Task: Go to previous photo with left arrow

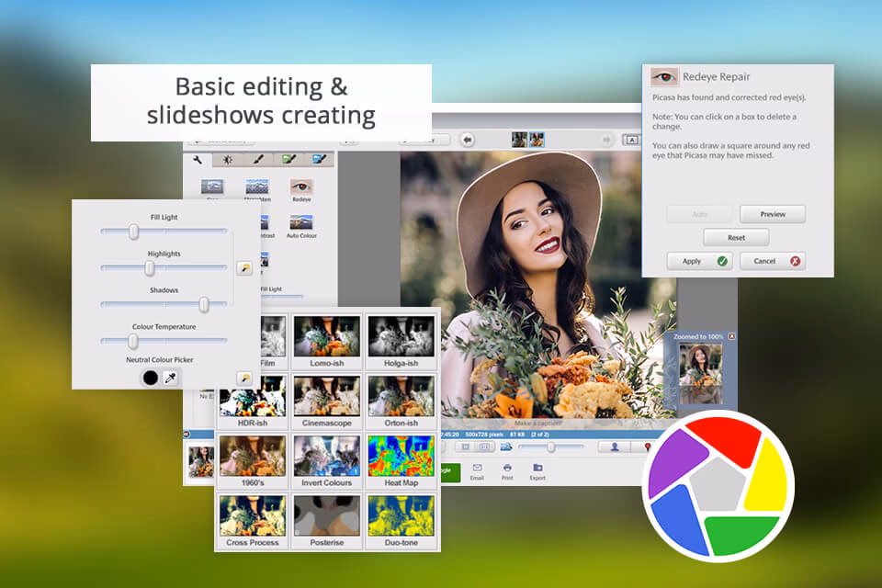Action: [468, 140]
